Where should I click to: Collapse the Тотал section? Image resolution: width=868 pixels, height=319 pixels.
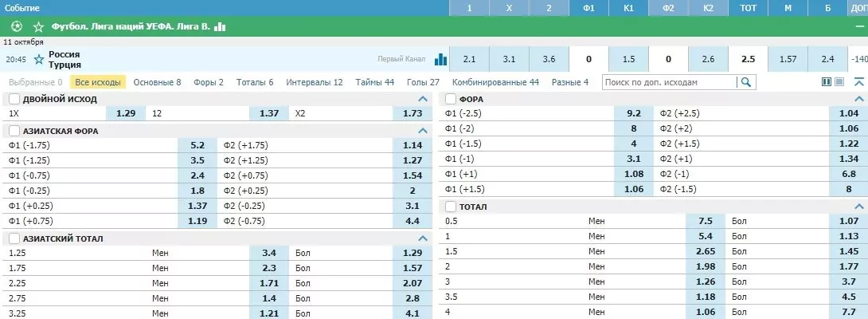[x=859, y=207]
